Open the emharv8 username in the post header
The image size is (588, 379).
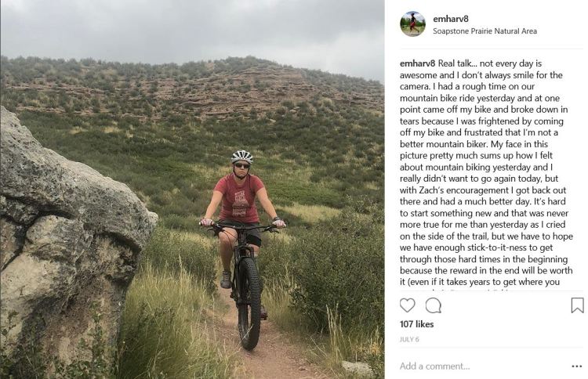click(x=449, y=19)
